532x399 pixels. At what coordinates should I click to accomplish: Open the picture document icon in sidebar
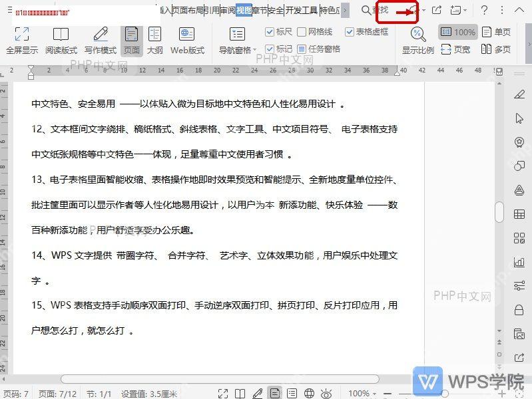519,334
